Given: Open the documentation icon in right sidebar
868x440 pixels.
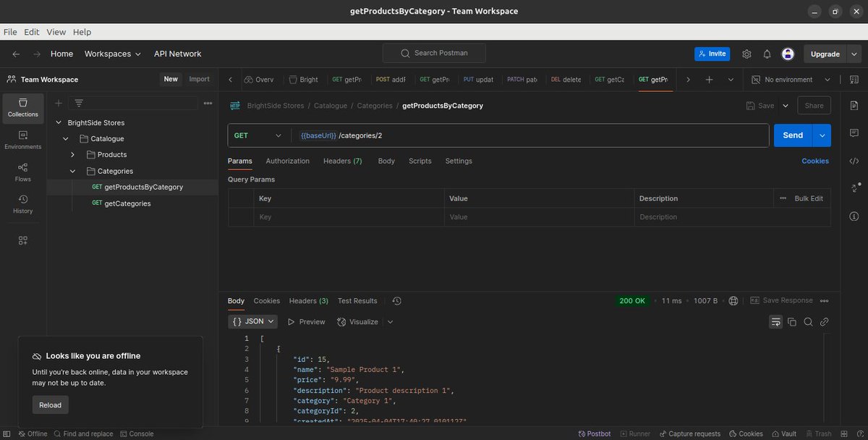Looking at the screenshot, I should (854, 106).
